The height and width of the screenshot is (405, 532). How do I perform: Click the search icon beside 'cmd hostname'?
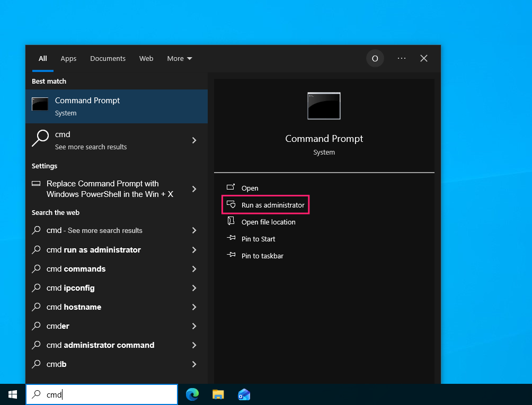coord(36,307)
